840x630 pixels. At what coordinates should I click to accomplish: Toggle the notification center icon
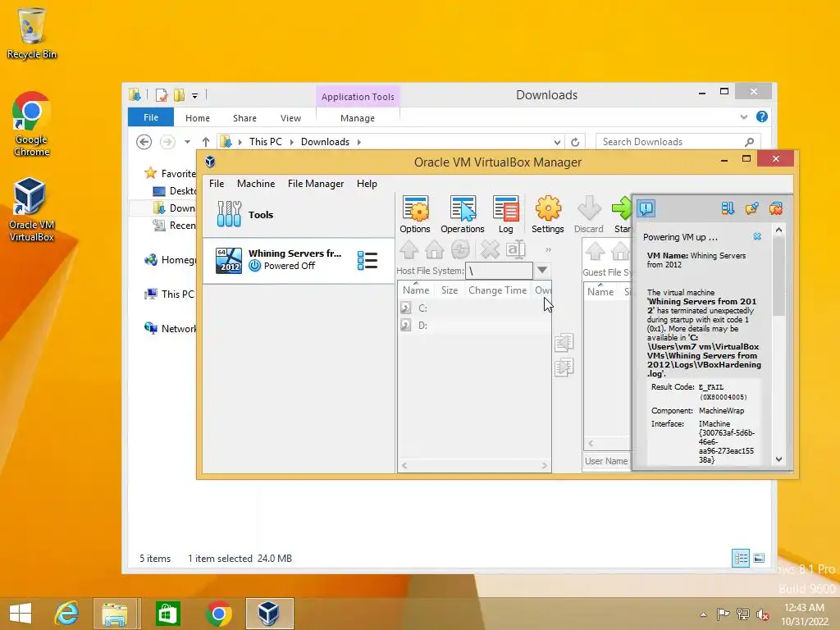[646, 208]
